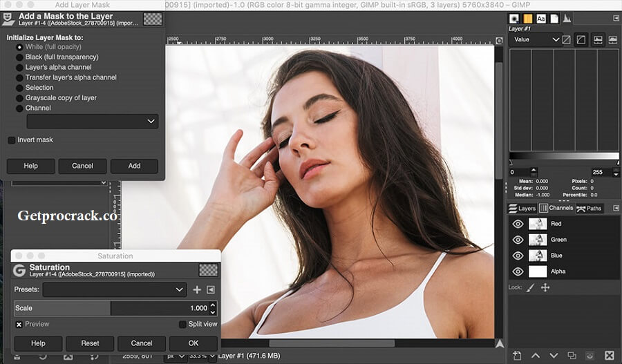Switch histogram to perceptual curve scale icon
Viewport: 622px width, 364px height.
pyautogui.click(x=581, y=39)
